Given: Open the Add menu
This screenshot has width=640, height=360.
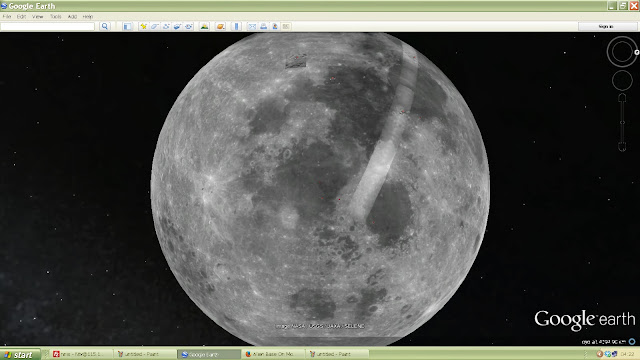Looking at the screenshot, I should 72,16.
